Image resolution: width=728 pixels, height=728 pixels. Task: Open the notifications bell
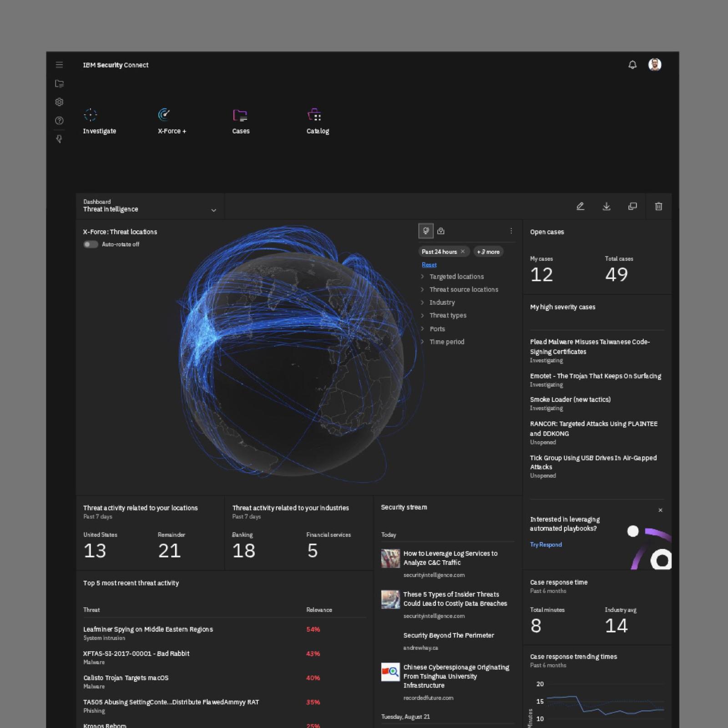pos(632,65)
